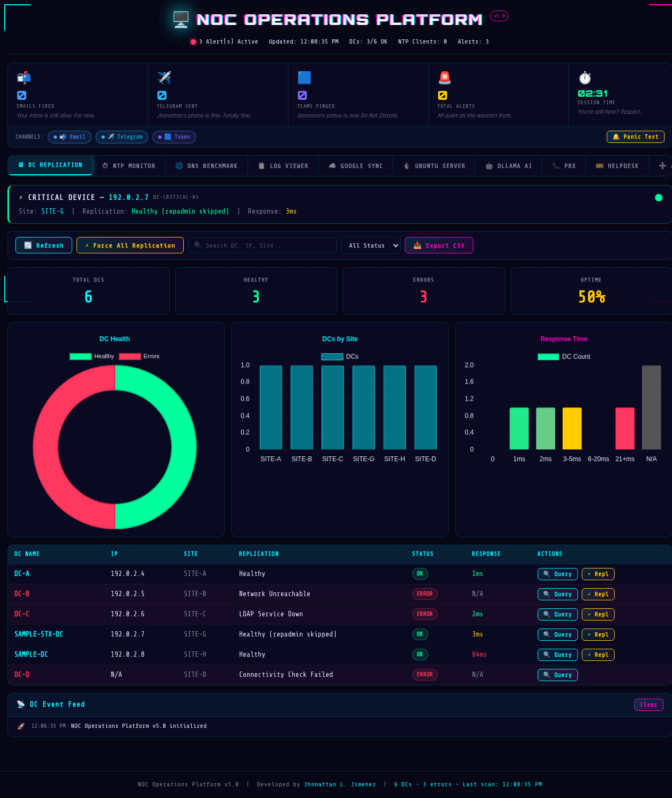Viewport: 672px width, 798px height.
Task: Click the satellite icon beside DC Event Feed
Action: 21,704
